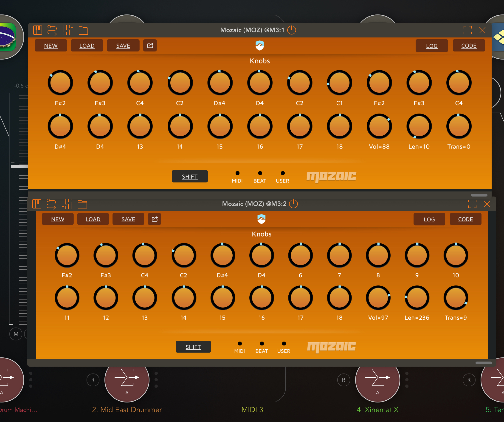This screenshot has height=422, width=504.
Task: Click the Knobs title in Mozaic @M3:1
Action: [x=260, y=61]
